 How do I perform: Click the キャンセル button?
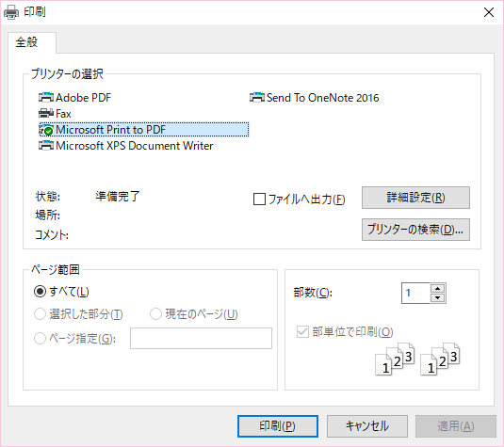(367, 426)
